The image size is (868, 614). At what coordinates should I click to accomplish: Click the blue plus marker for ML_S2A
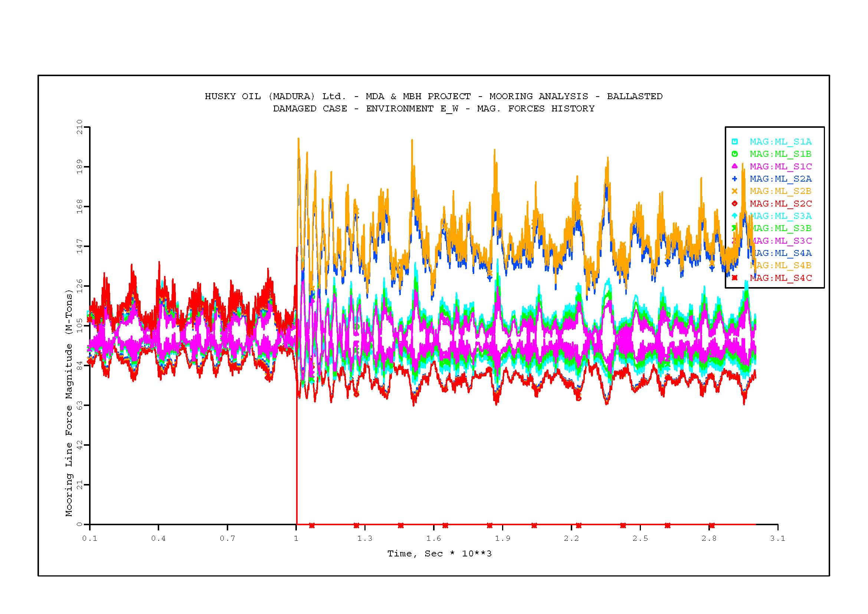click(x=734, y=179)
